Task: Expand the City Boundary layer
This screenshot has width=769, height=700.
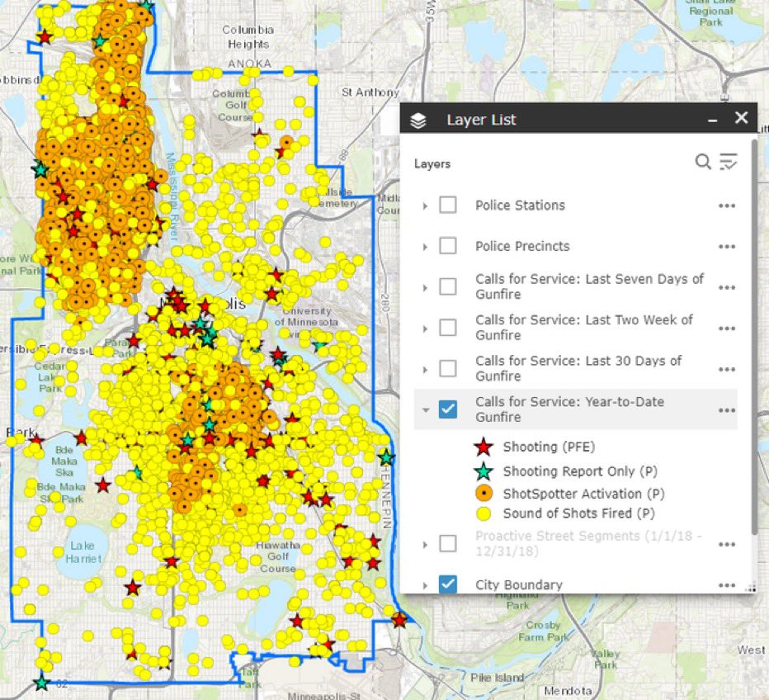Action: (x=425, y=585)
